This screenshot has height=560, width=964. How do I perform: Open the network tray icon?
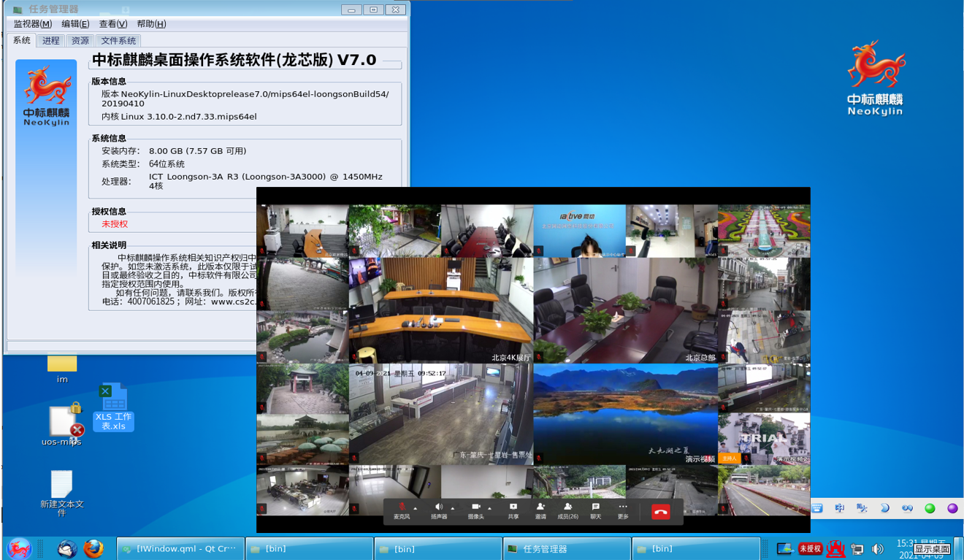(x=857, y=549)
